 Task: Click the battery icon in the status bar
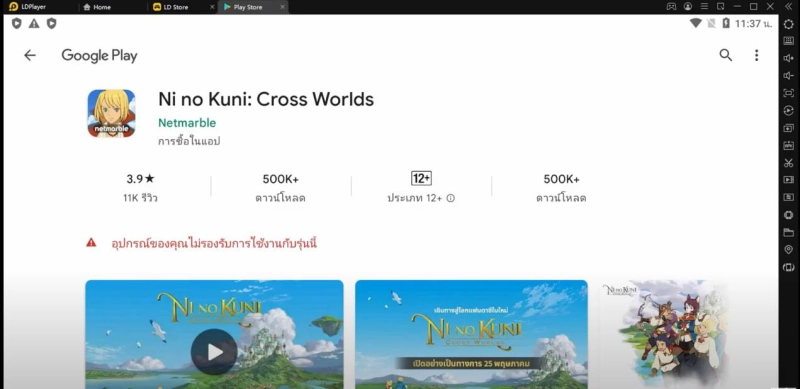pos(726,23)
